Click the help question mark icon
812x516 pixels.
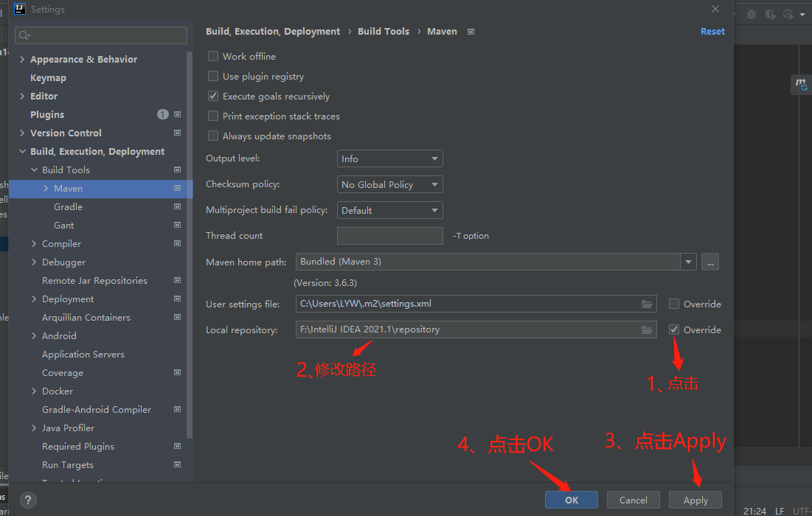[x=28, y=500]
